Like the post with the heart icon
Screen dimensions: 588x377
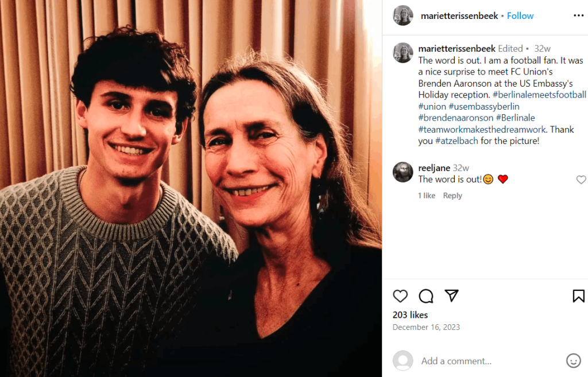(x=400, y=296)
